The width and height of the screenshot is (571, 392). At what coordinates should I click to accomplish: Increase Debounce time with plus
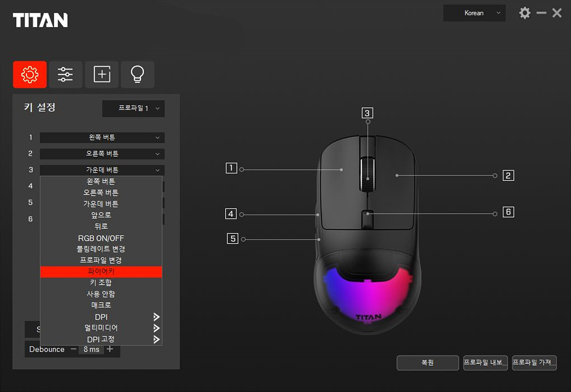click(110, 349)
